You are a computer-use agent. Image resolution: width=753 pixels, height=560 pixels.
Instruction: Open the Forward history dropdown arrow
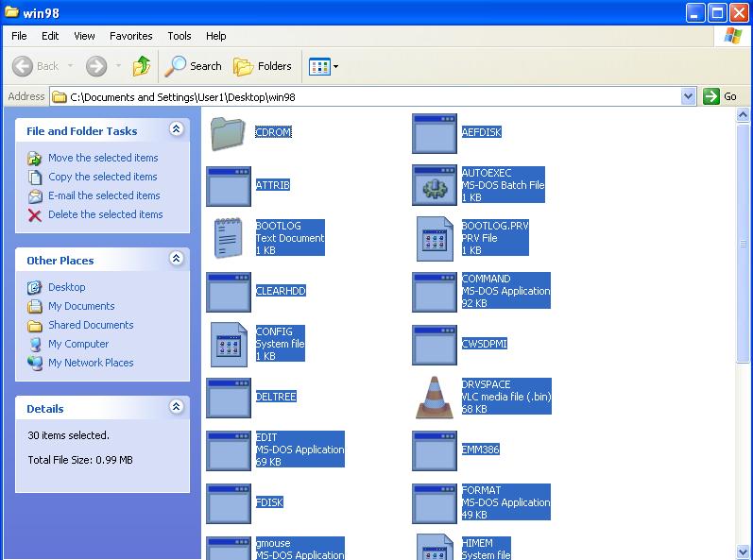point(118,66)
